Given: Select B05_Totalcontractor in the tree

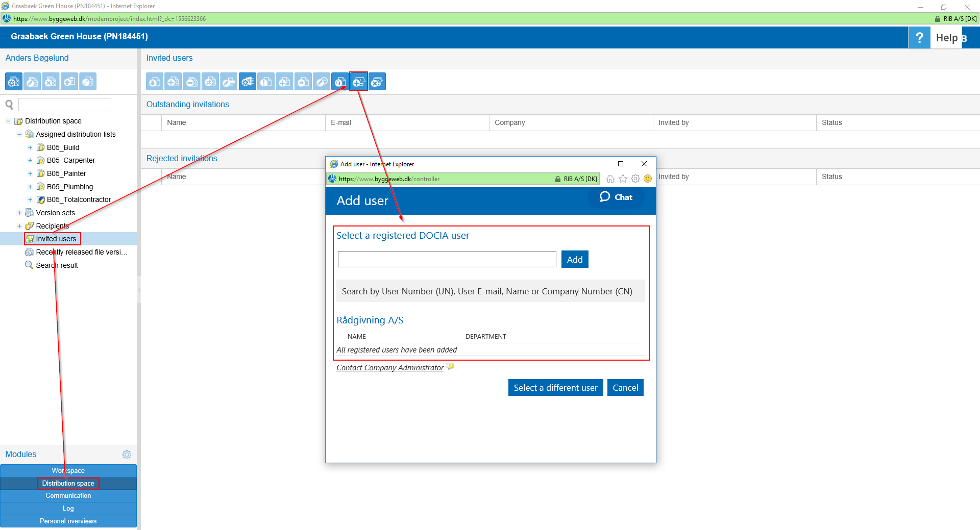Looking at the screenshot, I should click(79, 199).
